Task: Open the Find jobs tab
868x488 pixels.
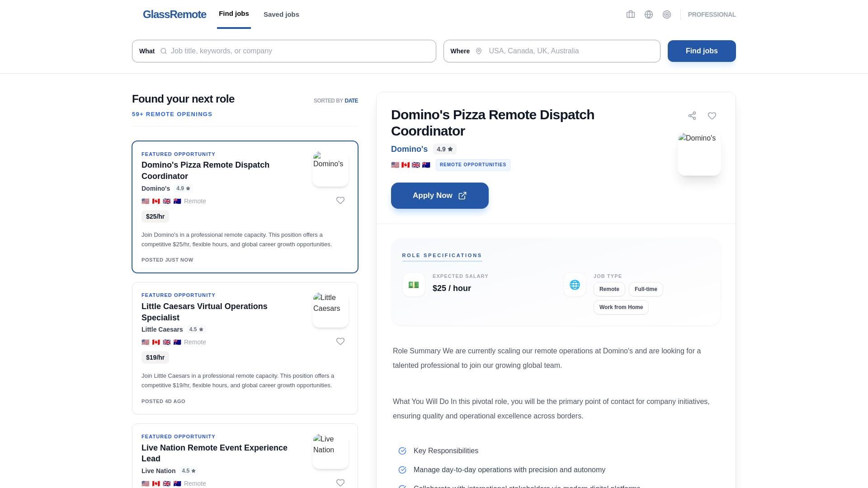Action: (x=234, y=14)
